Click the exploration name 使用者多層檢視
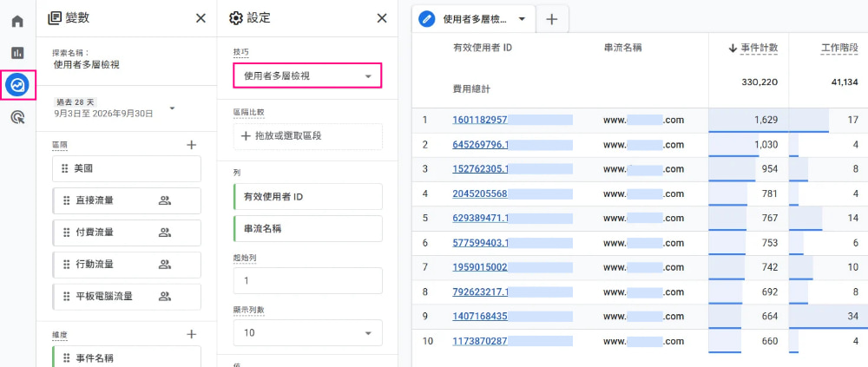Image resolution: width=868 pixels, height=367 pixels. click(x=86, y=65)
